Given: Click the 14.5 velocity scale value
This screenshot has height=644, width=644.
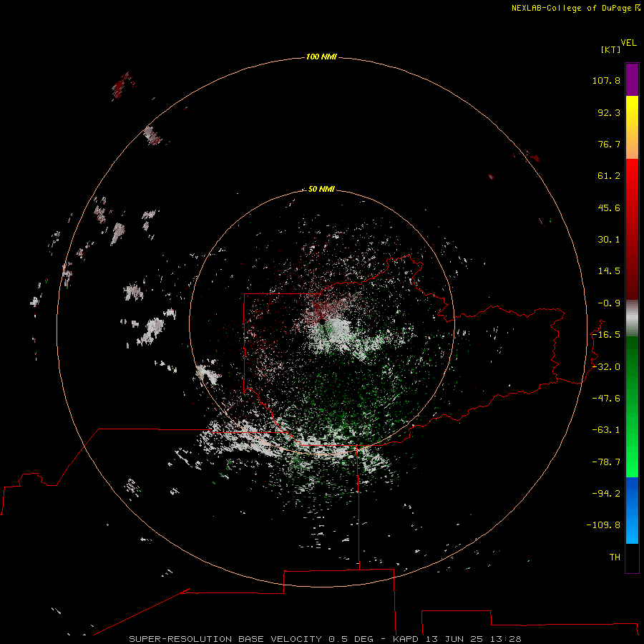Looking at the screenshot, I should [x=609, y=271].
